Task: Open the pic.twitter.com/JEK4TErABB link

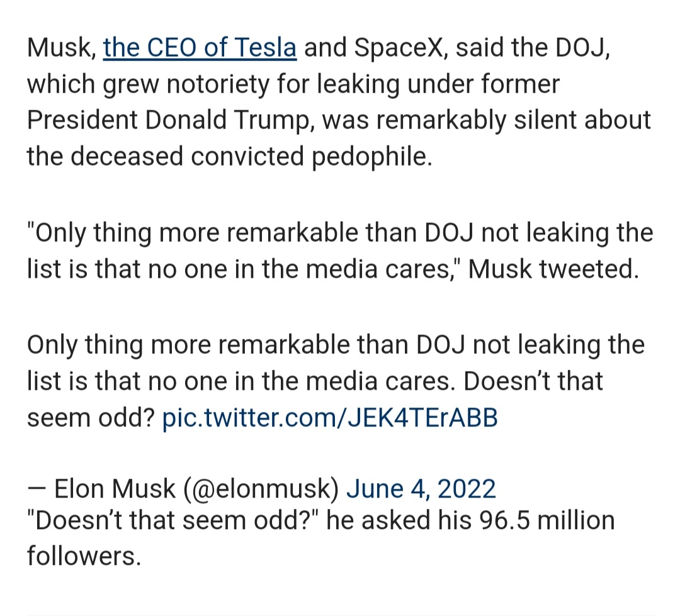Action: click(330, 418)
